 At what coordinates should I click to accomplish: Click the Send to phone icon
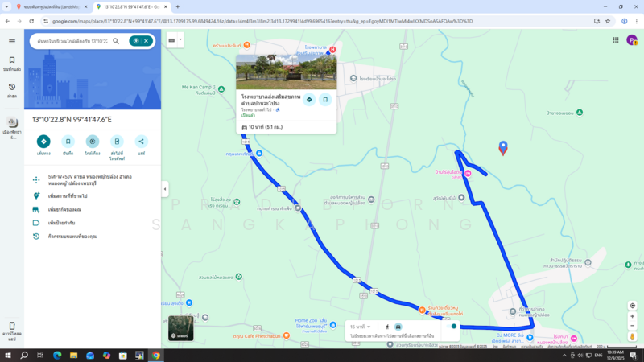(x=117, y=142)
